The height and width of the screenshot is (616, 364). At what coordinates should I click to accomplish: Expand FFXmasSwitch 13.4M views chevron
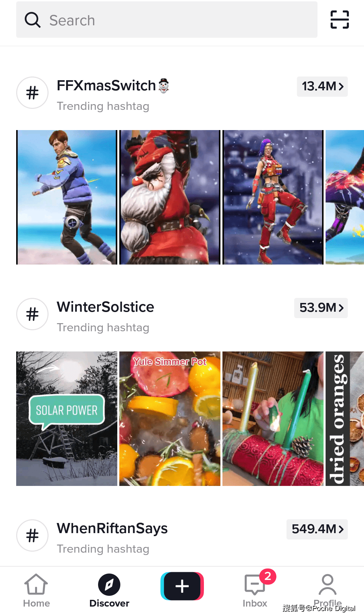[x=322, y=87]
